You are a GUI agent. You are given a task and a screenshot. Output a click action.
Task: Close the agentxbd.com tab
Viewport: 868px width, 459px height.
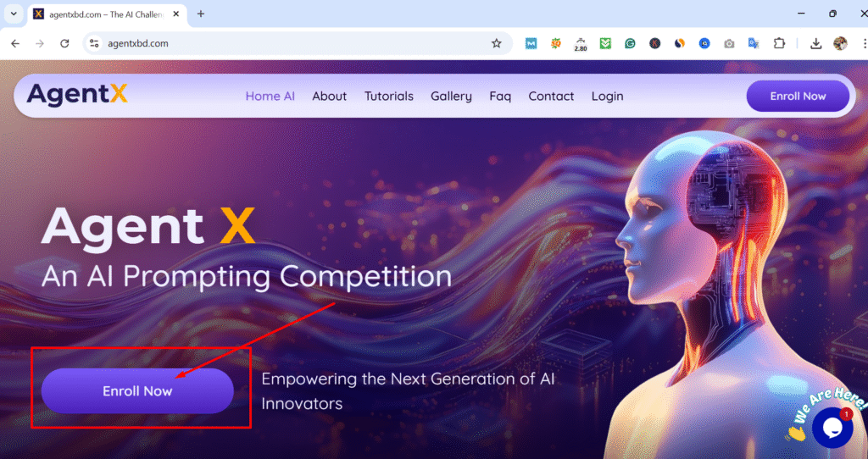[x=176, y=14]
